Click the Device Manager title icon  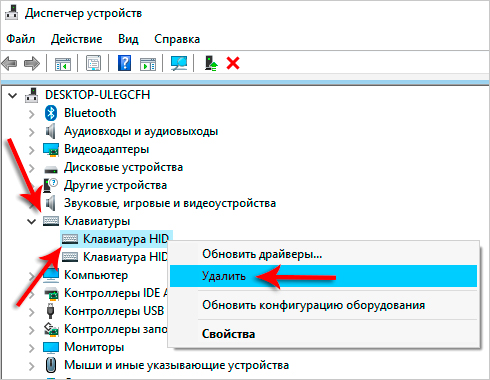(12, 12)
